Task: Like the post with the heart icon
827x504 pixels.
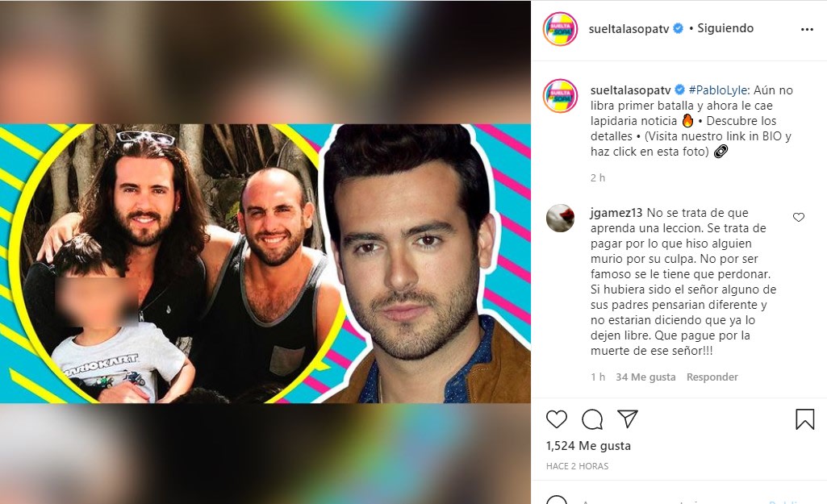Action: coord(557,419)
